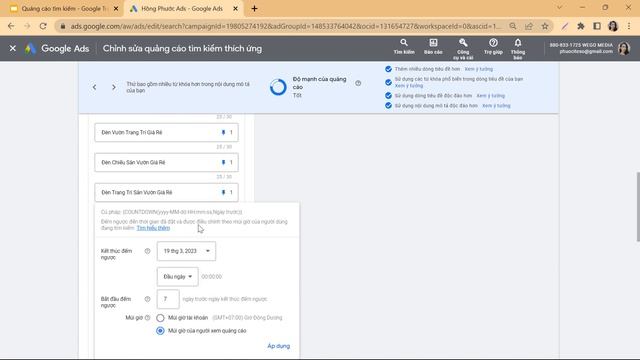Image resolution: width=640 pixels, height=360 pixels.
Task: Open a new browser tab
Action: point(254,9)
